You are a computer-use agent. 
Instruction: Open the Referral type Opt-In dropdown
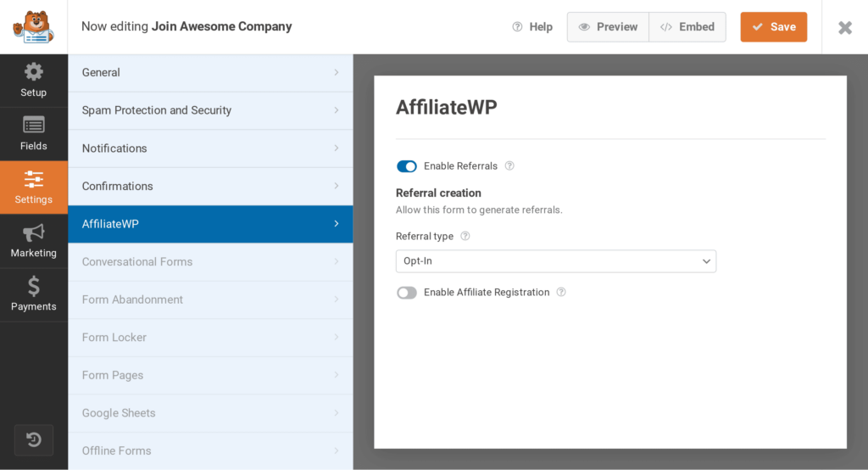tap(556, 261)
